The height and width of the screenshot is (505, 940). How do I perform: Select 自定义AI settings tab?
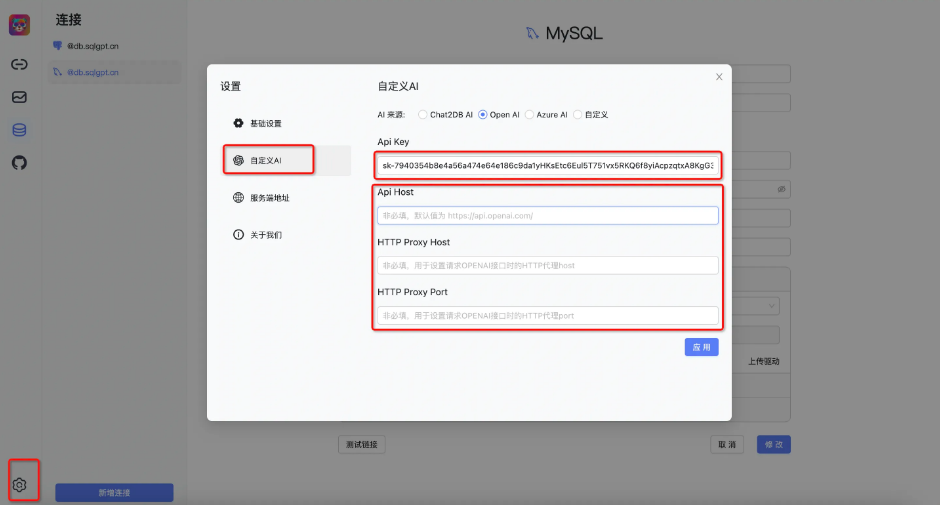[287, 160]
